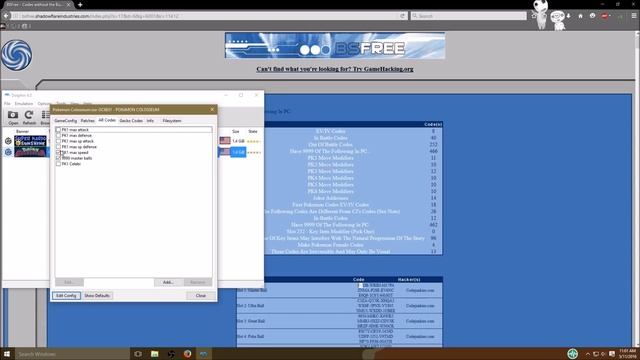640x360 pixels.
Task: Enable the PK1 max sp defense code
Action: coord(58,147)
